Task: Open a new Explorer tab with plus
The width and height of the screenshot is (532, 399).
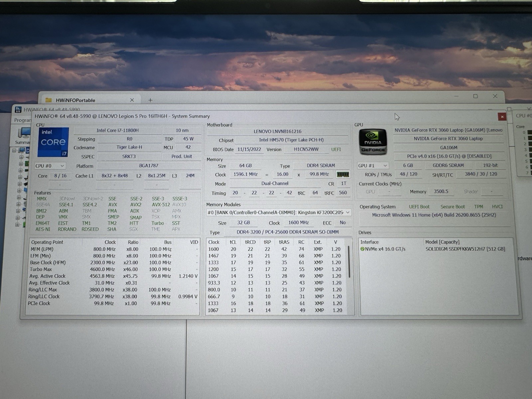Action: tap(150, 100)
